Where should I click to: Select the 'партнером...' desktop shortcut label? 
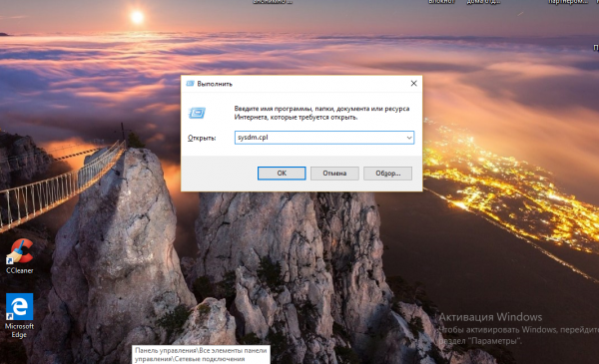tap(567, 2)
